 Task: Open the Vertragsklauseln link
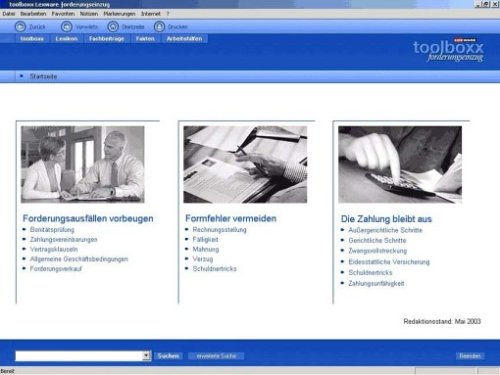(54, 249)
